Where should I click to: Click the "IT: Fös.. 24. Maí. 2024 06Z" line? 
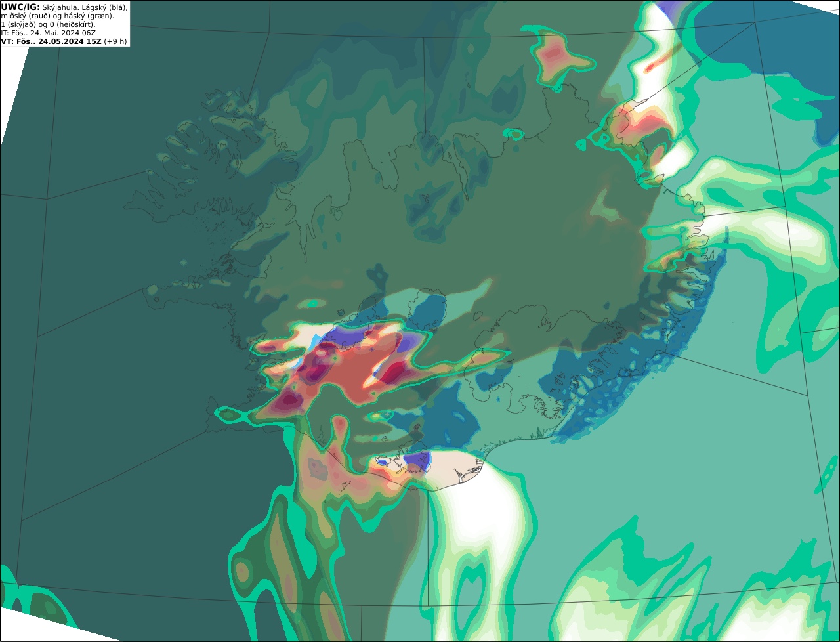[x=48, y=33]
